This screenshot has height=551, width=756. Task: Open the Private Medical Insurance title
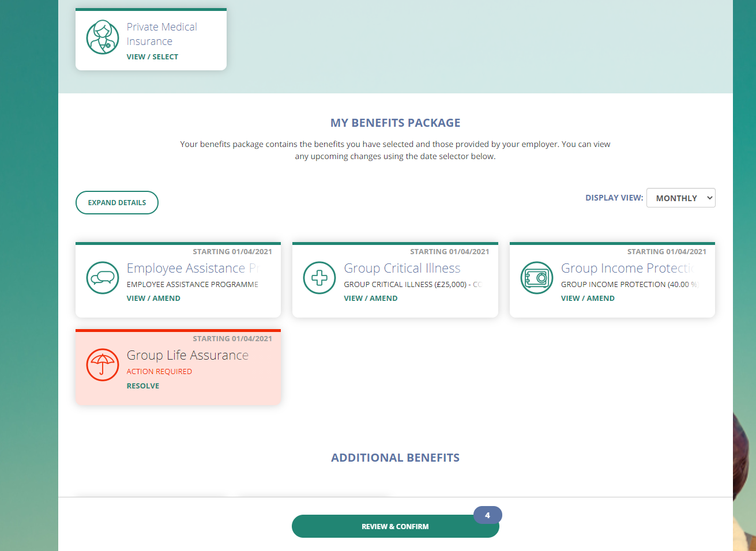click(x=162, y=34)
